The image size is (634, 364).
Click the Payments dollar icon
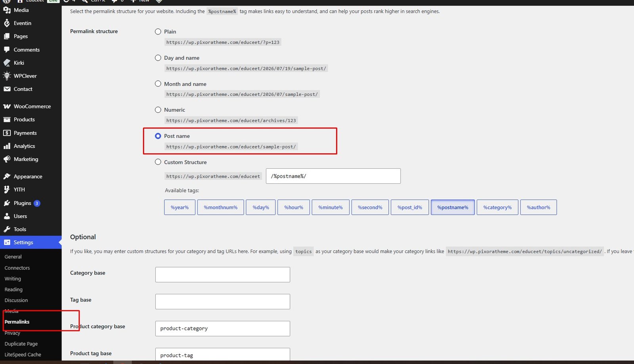click(7, 133)
